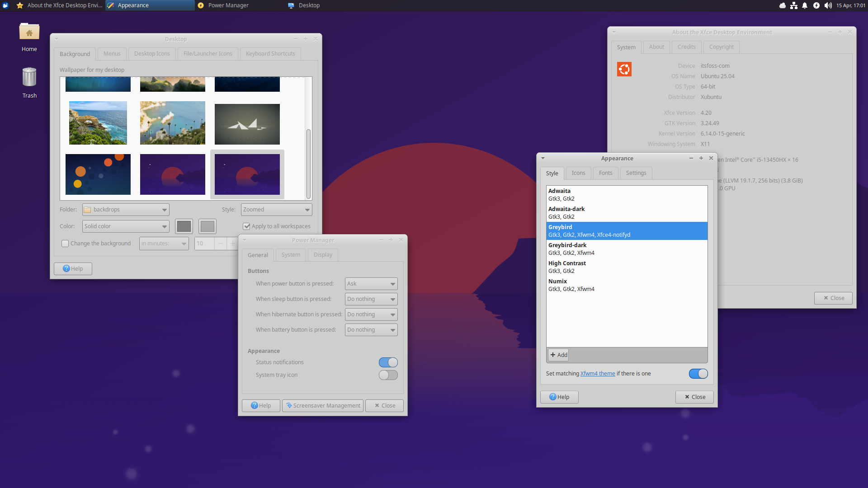
Task: Open the Credits tab in the About dialog
Action: click(x=686, y=47)
